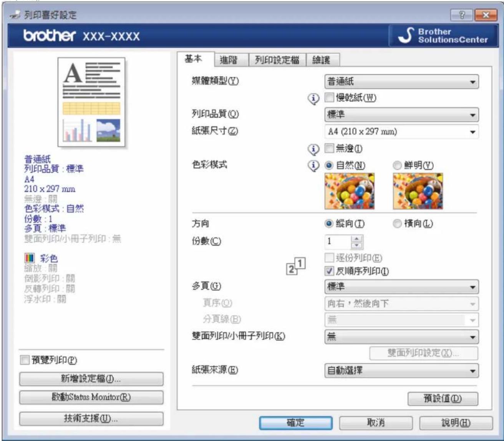This screenshot has width=504, height=441.
Task: Click the 自然 color mode sample image
Action: 350,191
